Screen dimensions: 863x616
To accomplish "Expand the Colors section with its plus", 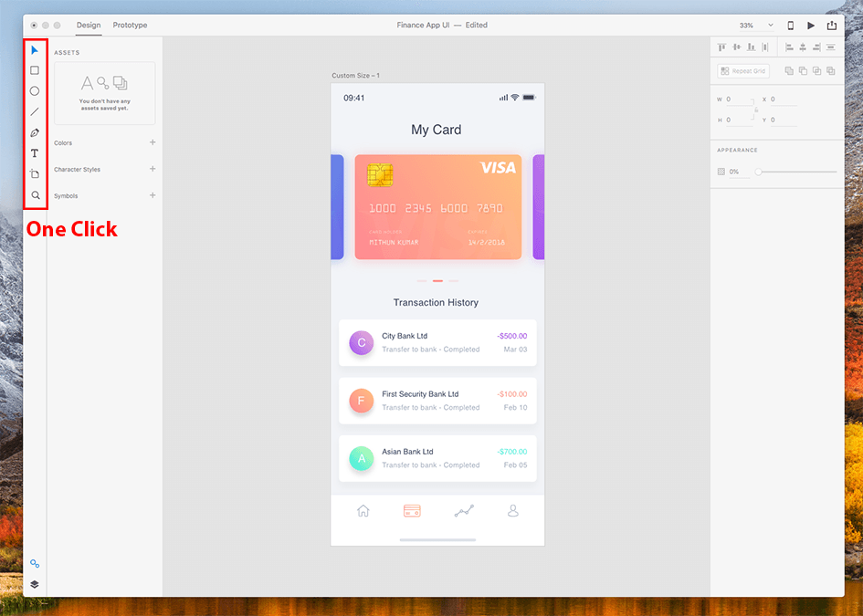I will pyautogui.click(x=153, y=142).
